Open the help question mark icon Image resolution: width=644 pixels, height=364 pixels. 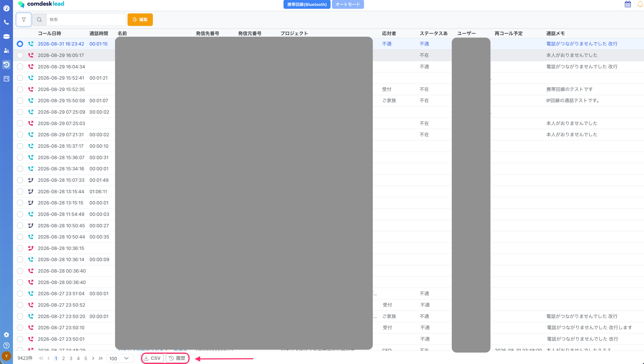[x=7, y=346]
